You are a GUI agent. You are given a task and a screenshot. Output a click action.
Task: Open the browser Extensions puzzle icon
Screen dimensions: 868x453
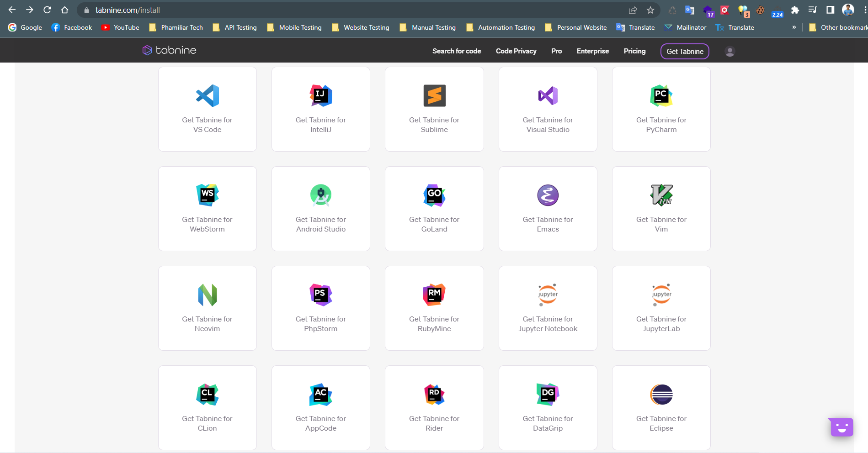pyautogui.click(x=795, y=10)
